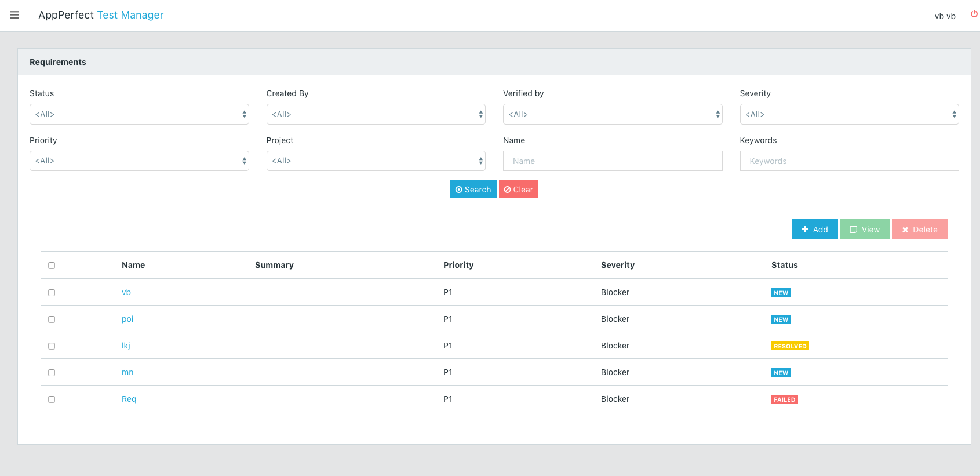Toggle the select-all header checkbox
Viewport: 980px width, 476px height.
tap(52, 266)
